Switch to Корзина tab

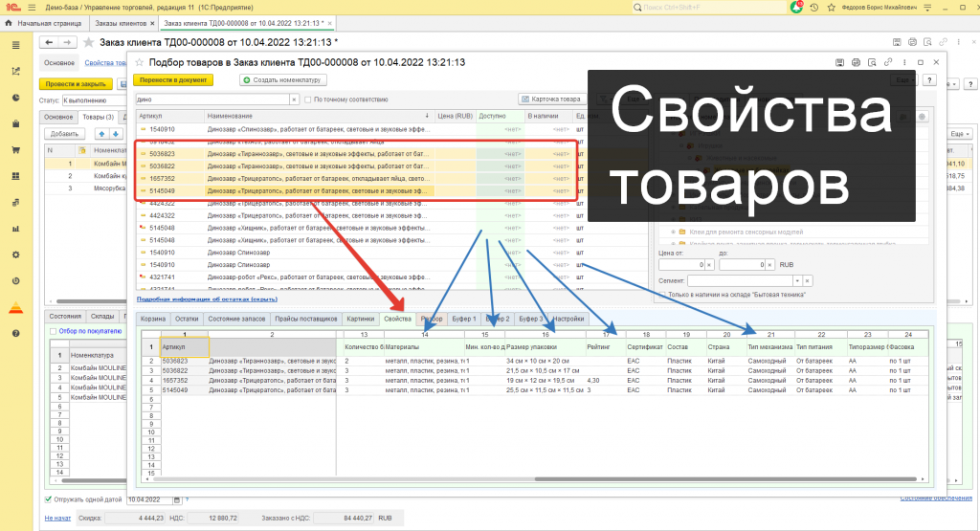tap(153, 319)
